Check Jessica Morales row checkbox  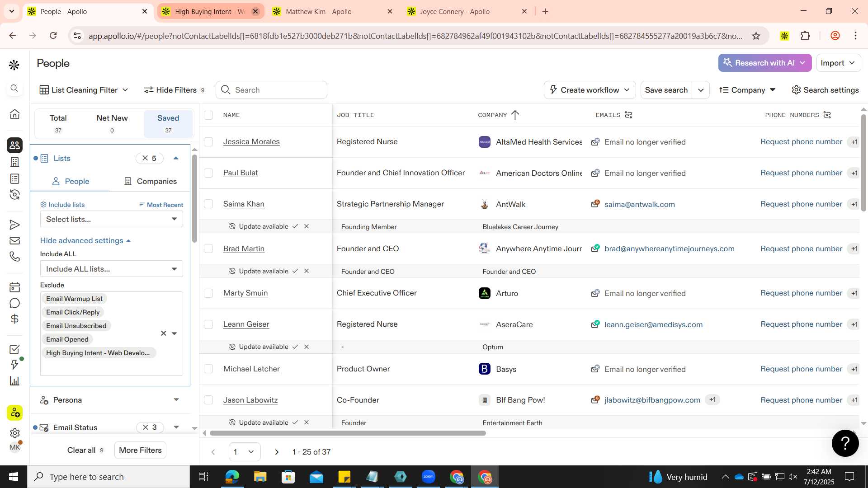tap(208, 142)
